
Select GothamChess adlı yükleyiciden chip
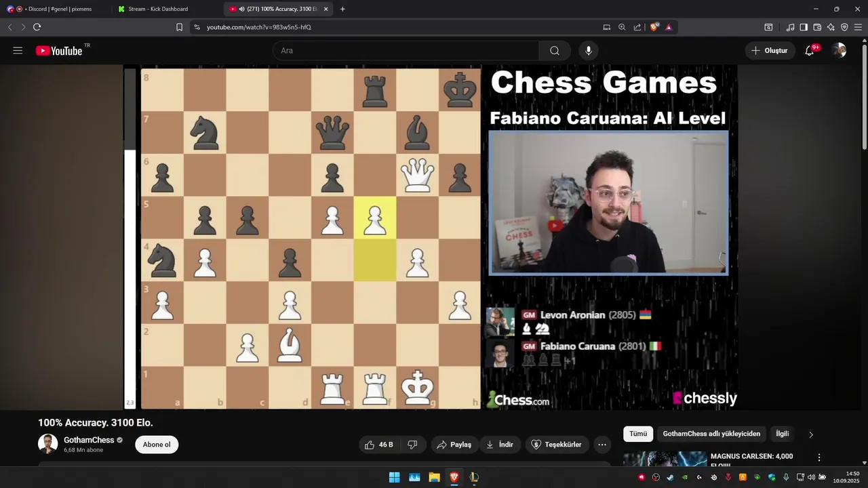click(711, 434)
